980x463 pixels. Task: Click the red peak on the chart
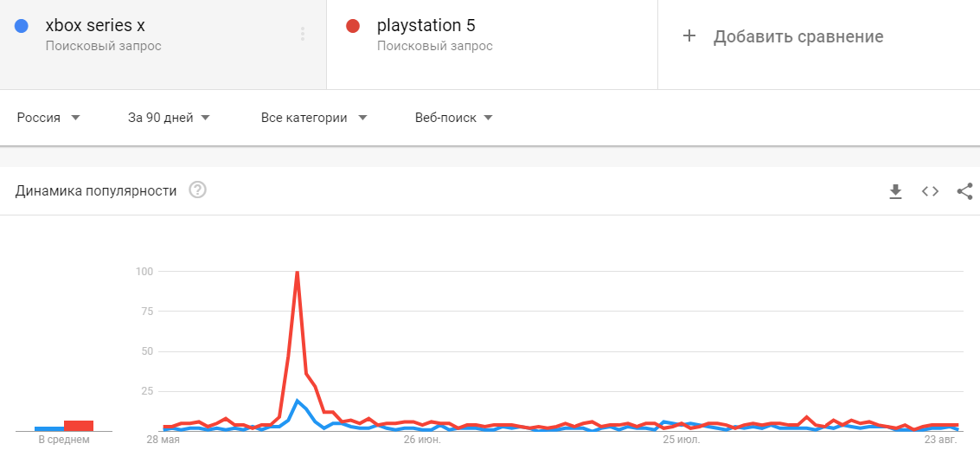(298, 273)
